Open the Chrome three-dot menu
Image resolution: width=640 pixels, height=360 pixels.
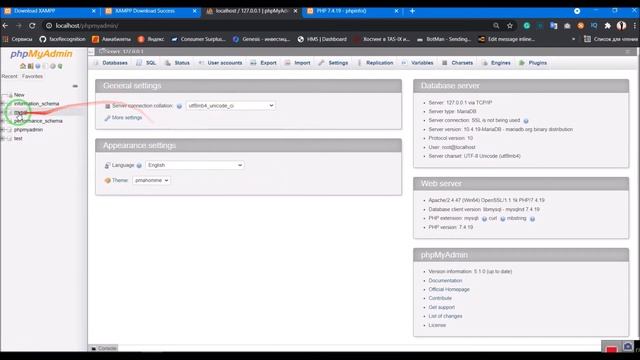635,26
